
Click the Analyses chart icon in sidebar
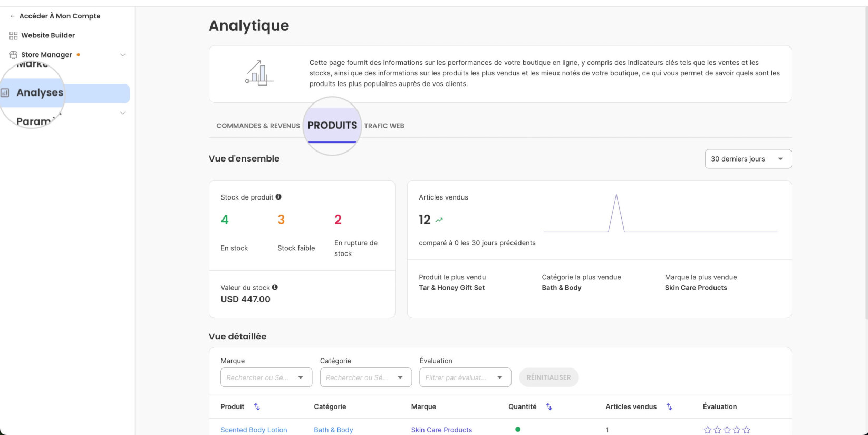tap(5, 93)
